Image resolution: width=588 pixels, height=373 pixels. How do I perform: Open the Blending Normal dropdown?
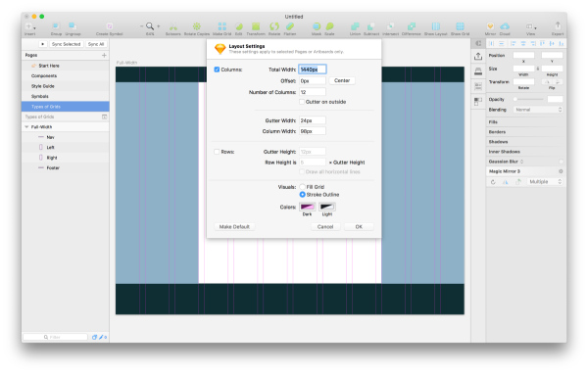point(538,110)
